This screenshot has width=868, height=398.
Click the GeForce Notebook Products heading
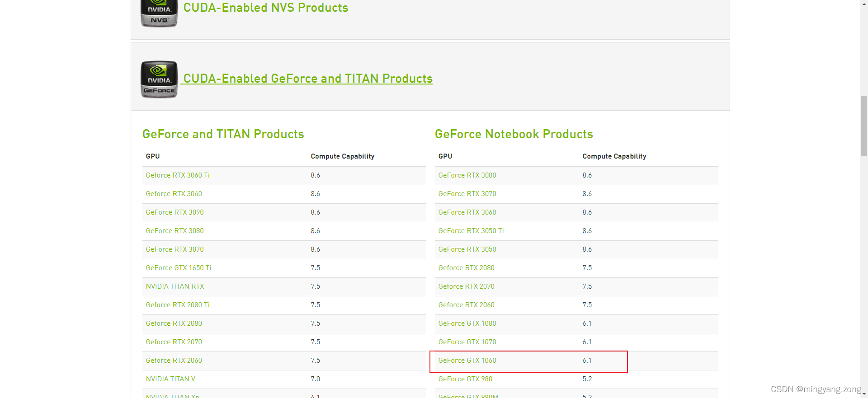pos(514,134)
